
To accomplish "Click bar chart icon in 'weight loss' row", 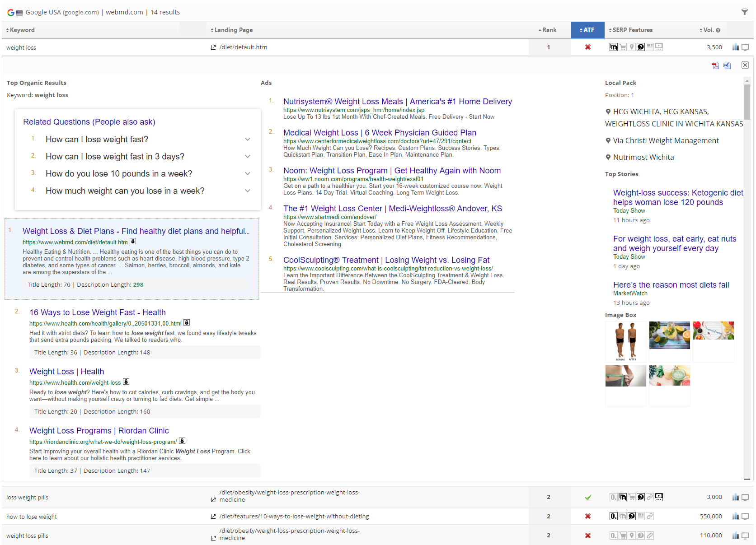I will click(x=735, y=47).
